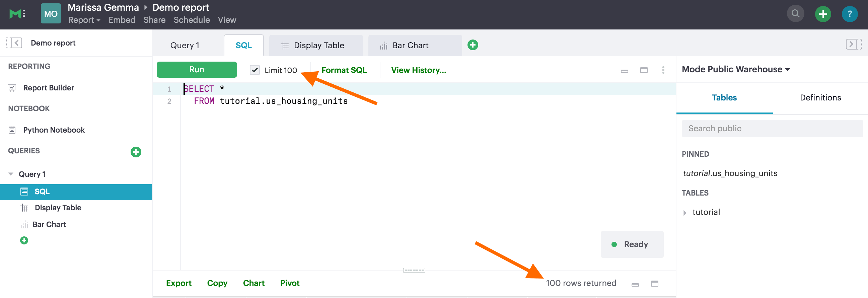Maximize the SQL editor pane

point(644,70)
